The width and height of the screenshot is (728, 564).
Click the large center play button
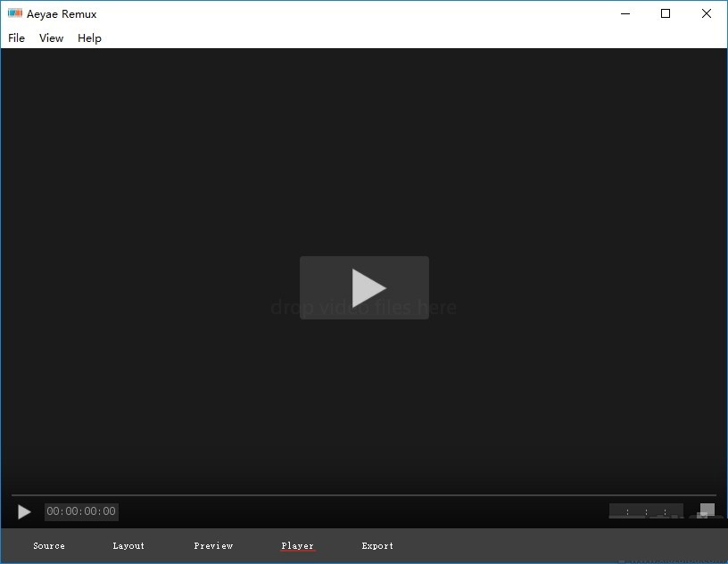click(364, 287)
